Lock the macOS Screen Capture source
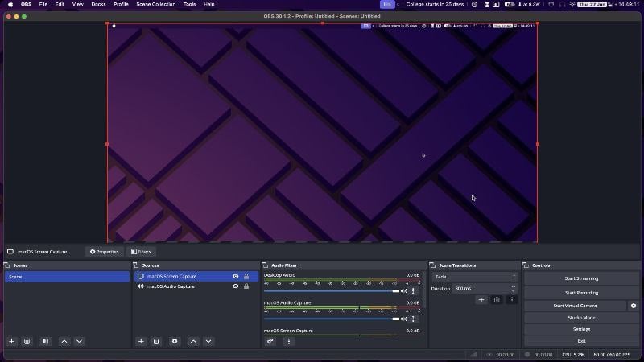 point(246,276)
